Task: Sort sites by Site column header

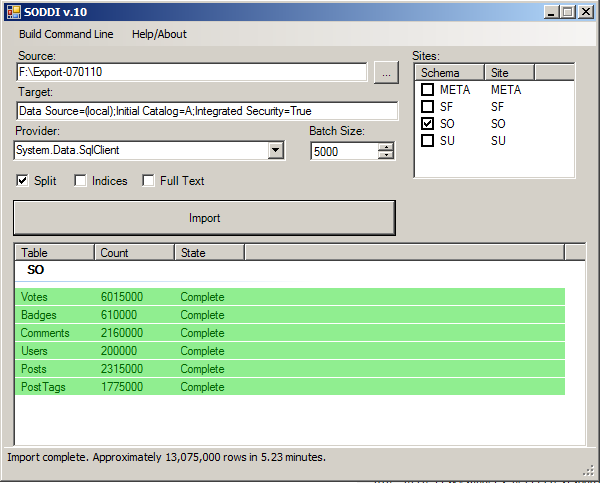Action: click(509, 73)
